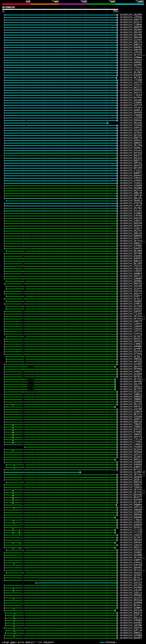Image resolution: width=146 pixels, height=644 pixels.
Task: Select hit label UniRef100_A4U484
Action: click(x=131, y=256)
